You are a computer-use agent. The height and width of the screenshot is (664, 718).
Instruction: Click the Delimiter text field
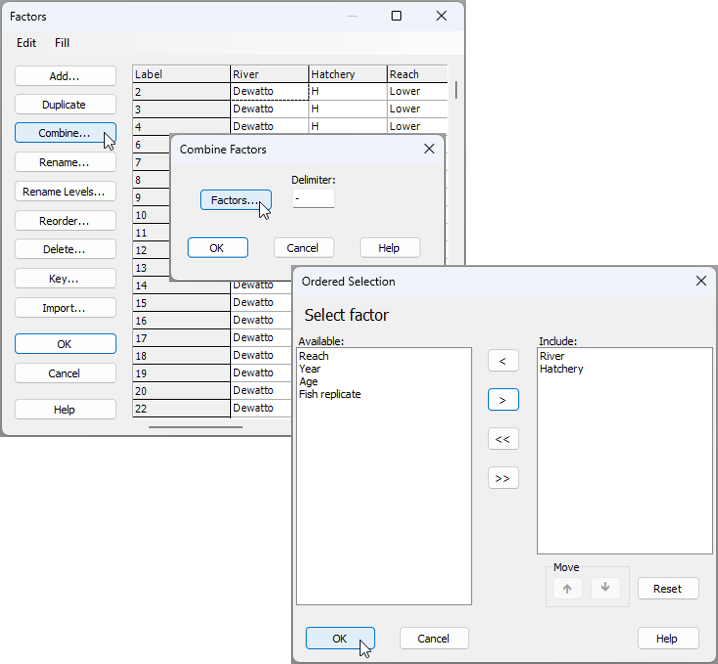pyautogui.click(x=313, y=200)
